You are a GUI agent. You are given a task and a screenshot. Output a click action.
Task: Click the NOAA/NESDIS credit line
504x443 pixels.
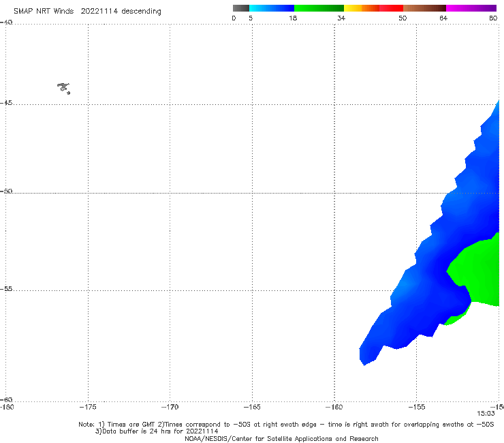tap(281, 438)
